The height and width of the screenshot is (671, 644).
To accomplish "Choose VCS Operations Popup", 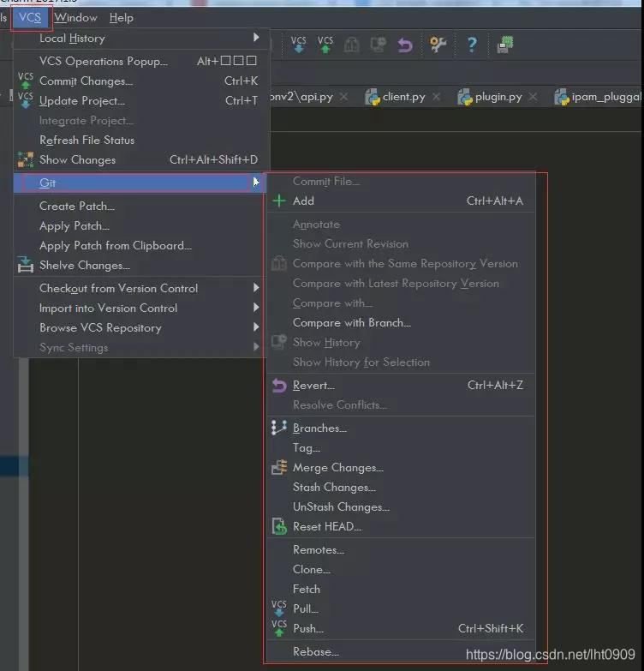I will pyautogui.click(x=141, y=61).
